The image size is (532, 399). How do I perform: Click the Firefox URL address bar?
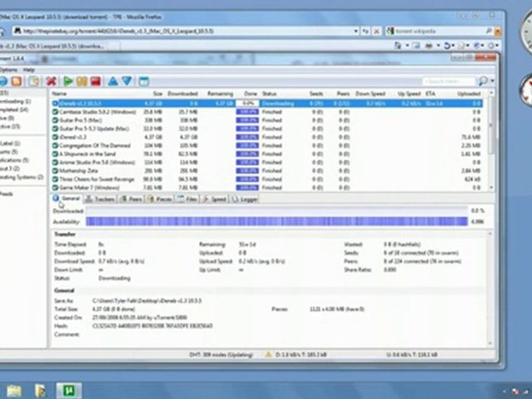click(185, 31)
